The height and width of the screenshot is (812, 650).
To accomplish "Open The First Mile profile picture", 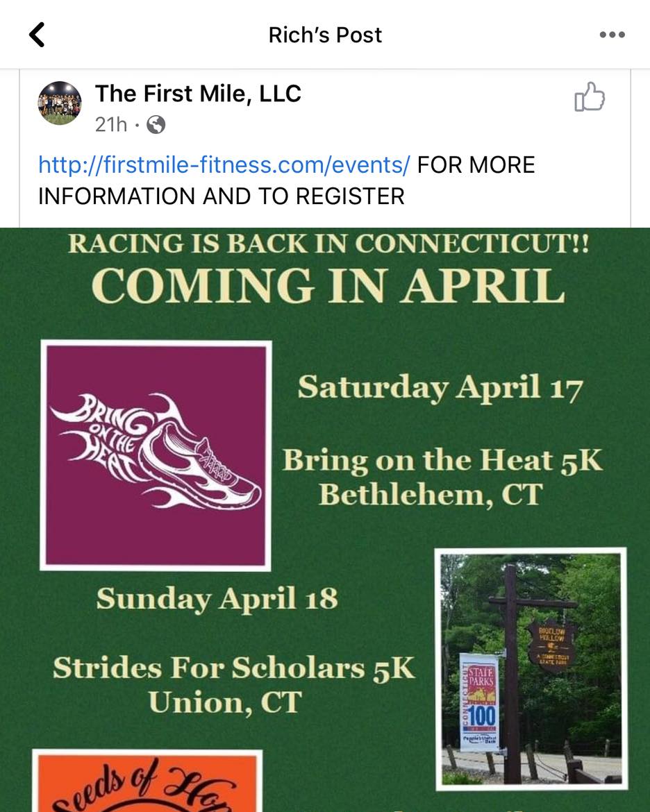I will (x=59, y=103).
